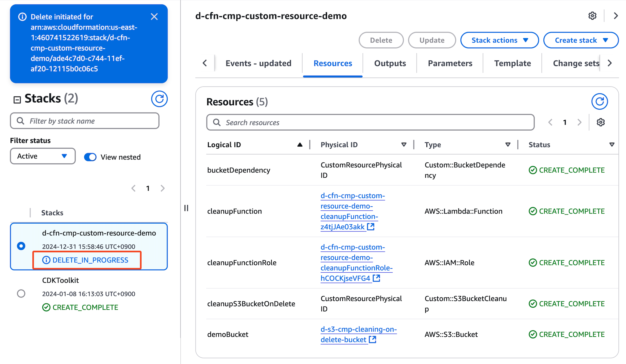Open the Create stack dropdown
626x364 pixels.
click(581, 40)
